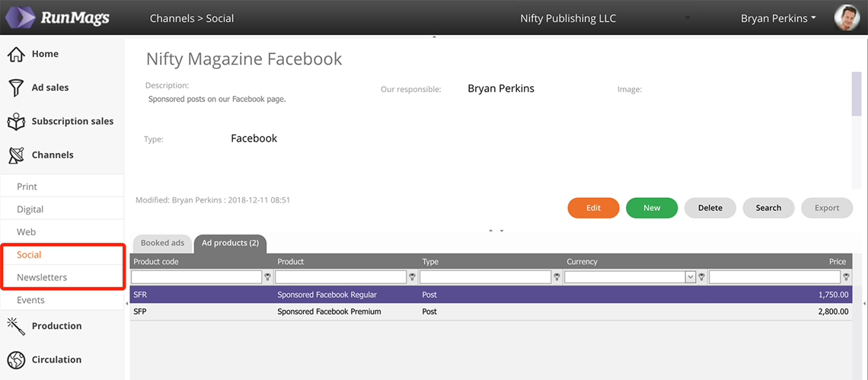The height and width of the screenshot is (380, 868).
Task: Click the Export button
Action: point(827,208)
